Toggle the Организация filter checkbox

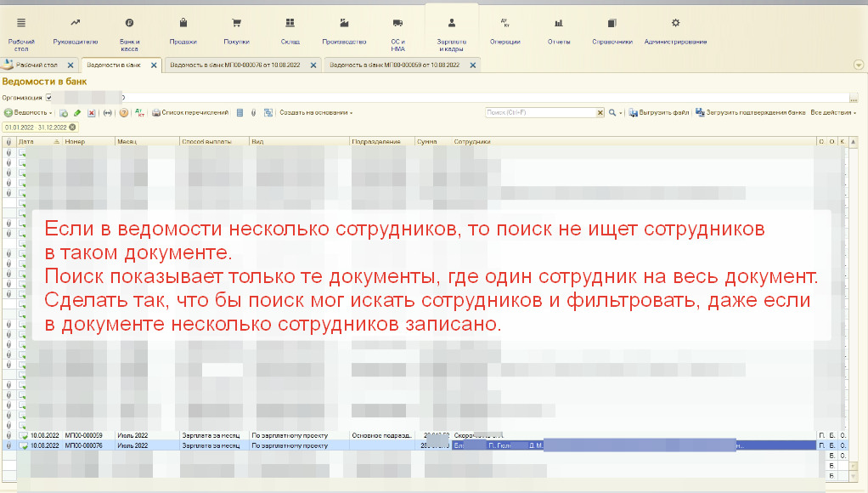(48, 98)
